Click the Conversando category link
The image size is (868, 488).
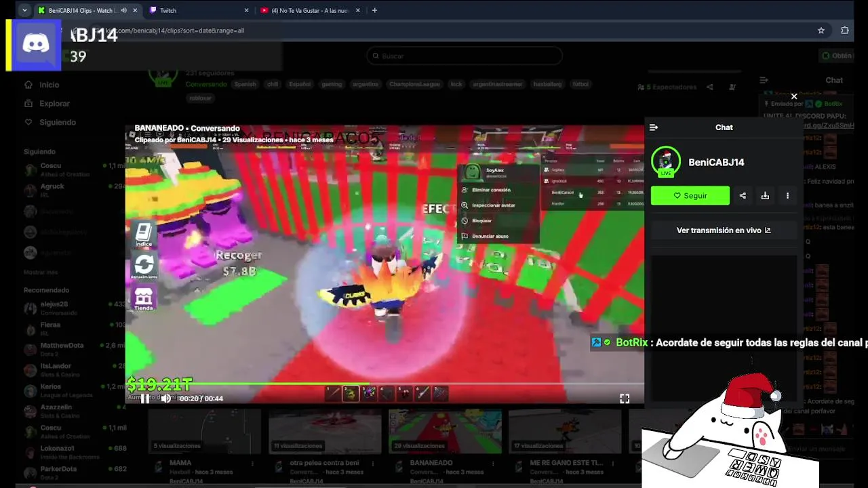tap(206, 84)
